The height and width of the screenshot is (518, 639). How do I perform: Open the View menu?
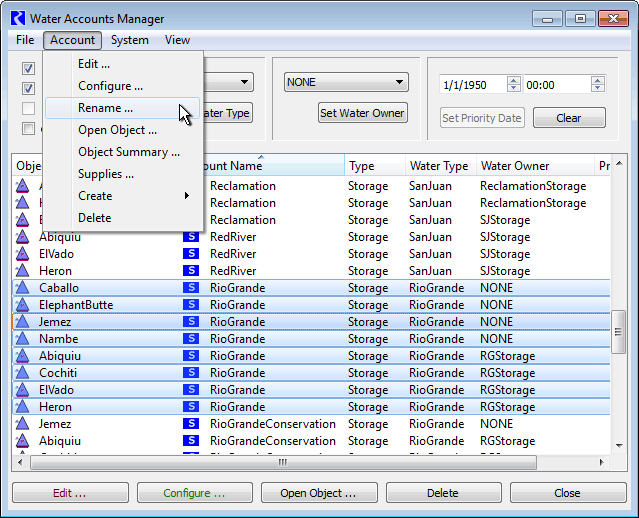click(x=177, y=40)
